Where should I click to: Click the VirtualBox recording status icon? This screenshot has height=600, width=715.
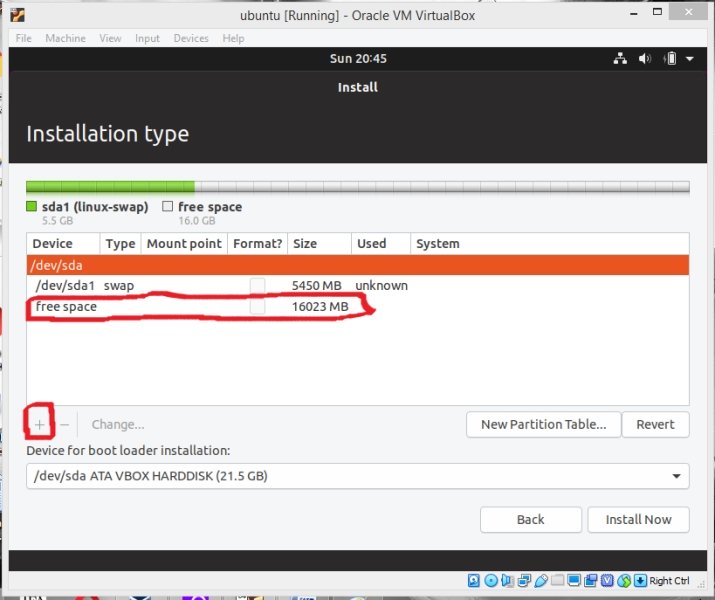point(591,580)
